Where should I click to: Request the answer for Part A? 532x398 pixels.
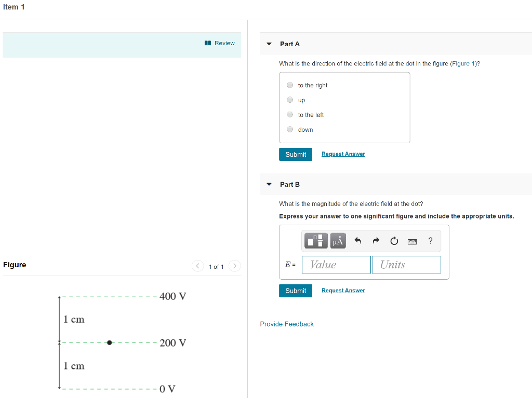(343, 154)
